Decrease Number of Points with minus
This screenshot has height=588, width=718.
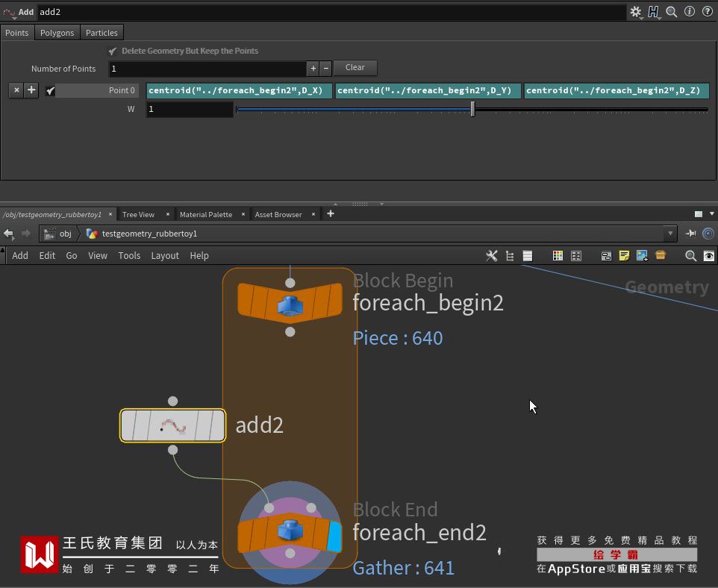(x=325, y=69)
